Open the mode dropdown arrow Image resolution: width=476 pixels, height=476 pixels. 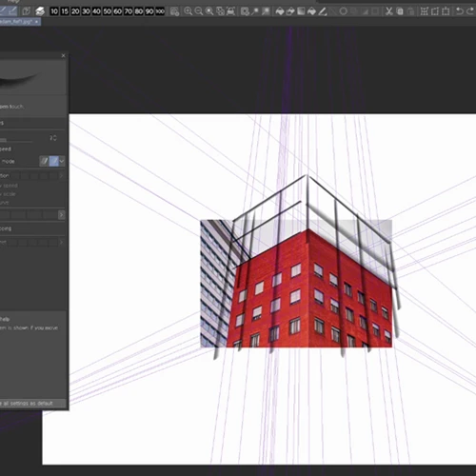pos(62,161)
